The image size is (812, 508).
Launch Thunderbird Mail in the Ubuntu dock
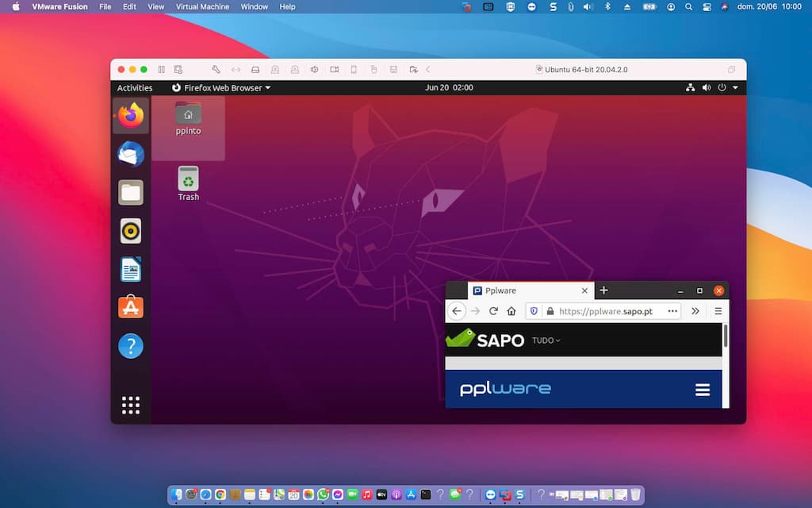click(131, 154)
